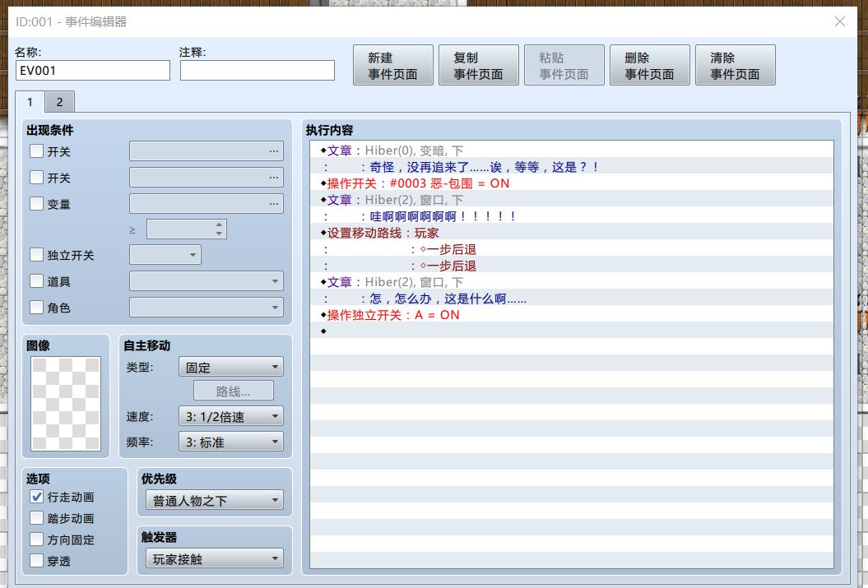This screenshot has height=588, width=868.
Task: Click the 名称 input field containing EV001
Action: tap(92, 70)
